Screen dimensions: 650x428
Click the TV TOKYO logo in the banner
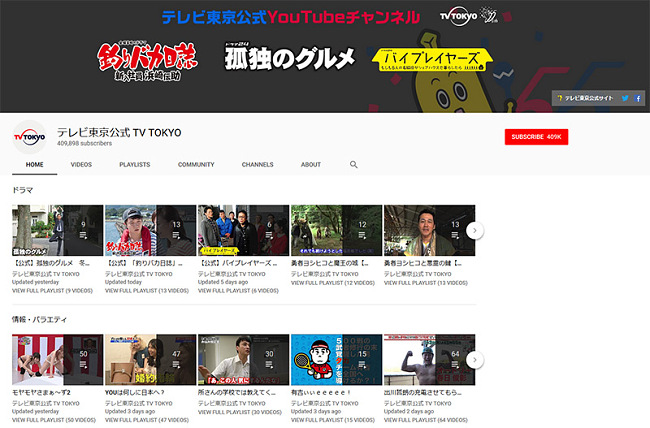pyautogui.click(x=458, y=16)
